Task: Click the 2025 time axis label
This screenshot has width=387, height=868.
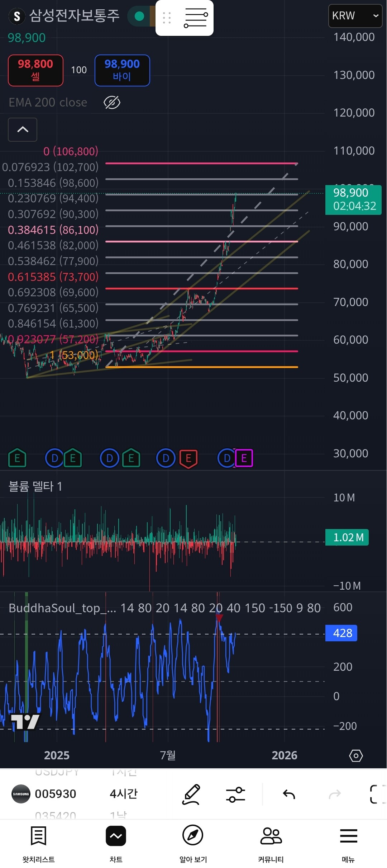Action: [x=57, y=755]
